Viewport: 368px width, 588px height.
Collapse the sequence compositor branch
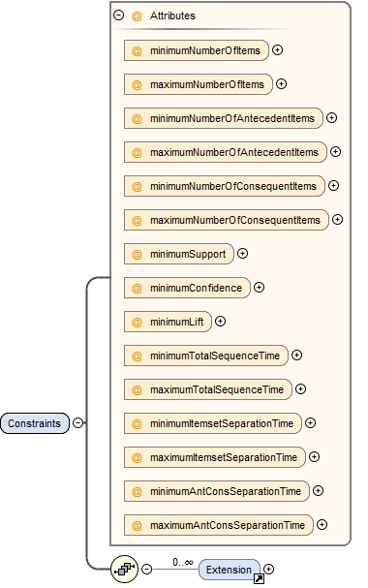[x=147, y=570]
